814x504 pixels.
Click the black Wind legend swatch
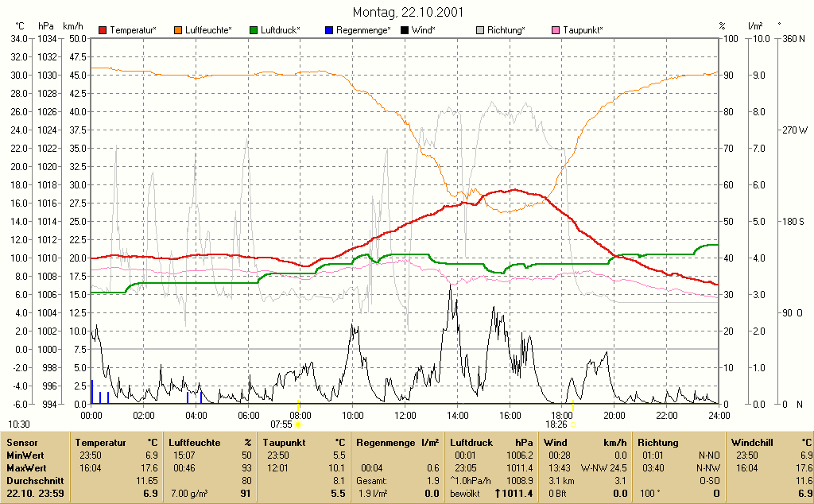tap(405, 30)
